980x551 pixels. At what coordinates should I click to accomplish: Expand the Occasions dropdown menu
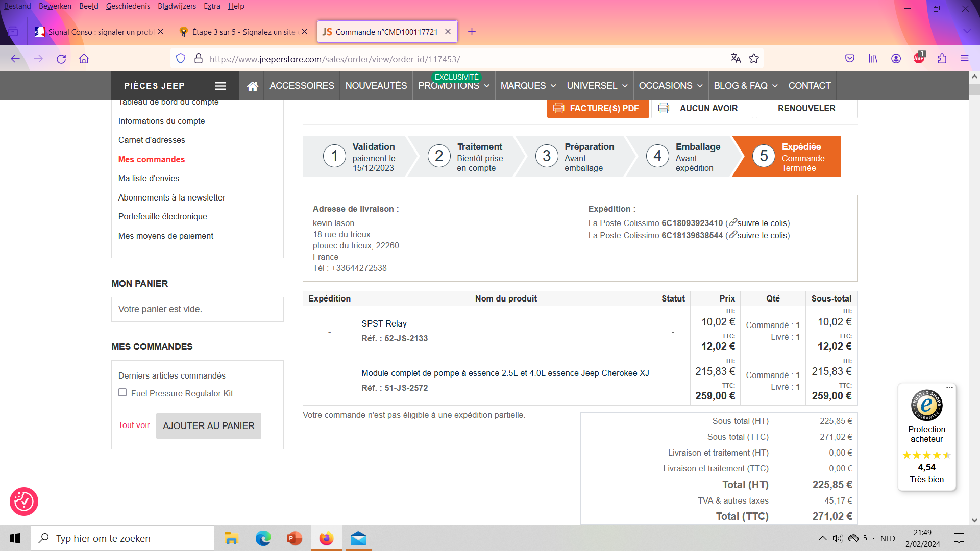point(670,86)
